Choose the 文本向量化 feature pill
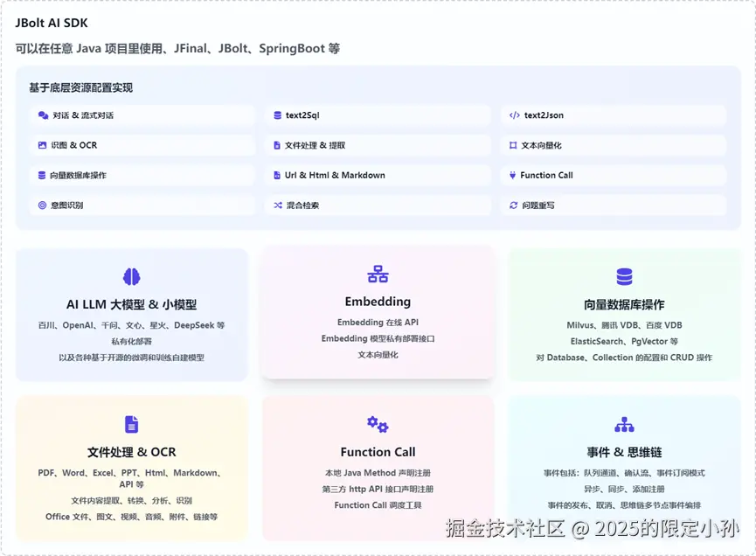 point(614,145)
